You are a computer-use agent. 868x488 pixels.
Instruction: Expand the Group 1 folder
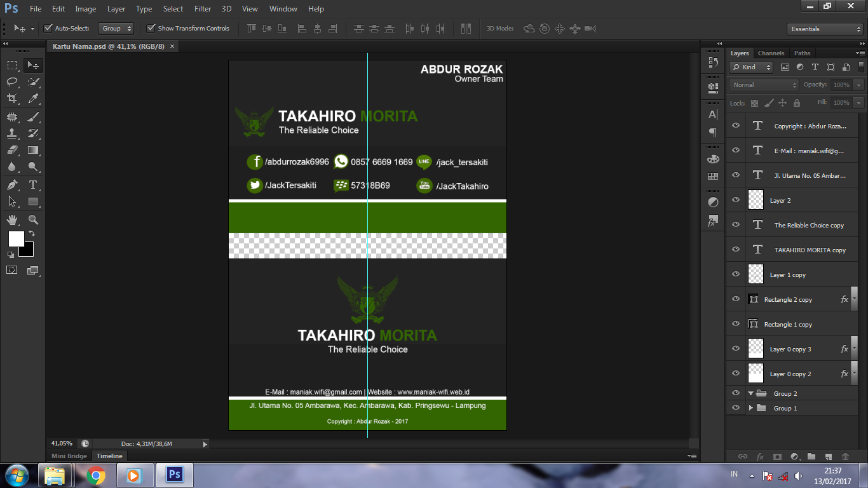(x=750, y=408)
